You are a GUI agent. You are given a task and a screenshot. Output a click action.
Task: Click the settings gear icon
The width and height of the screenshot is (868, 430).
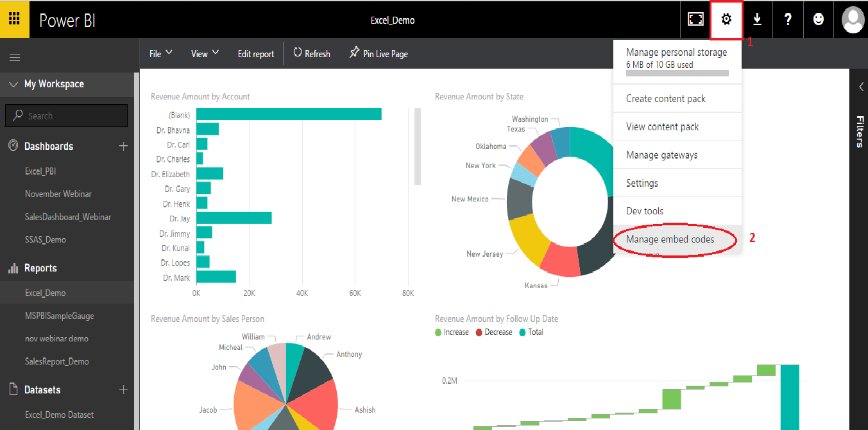point(726,19)
